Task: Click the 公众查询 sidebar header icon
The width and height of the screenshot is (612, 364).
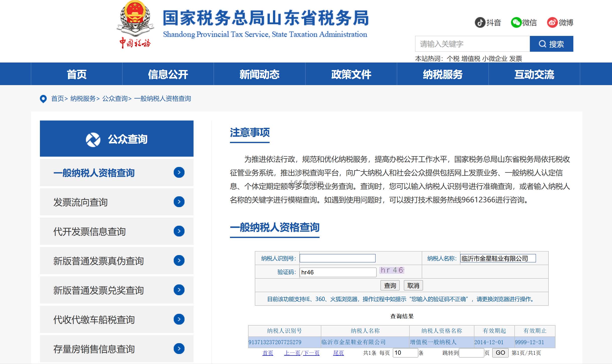Action: tap(93, 139)
